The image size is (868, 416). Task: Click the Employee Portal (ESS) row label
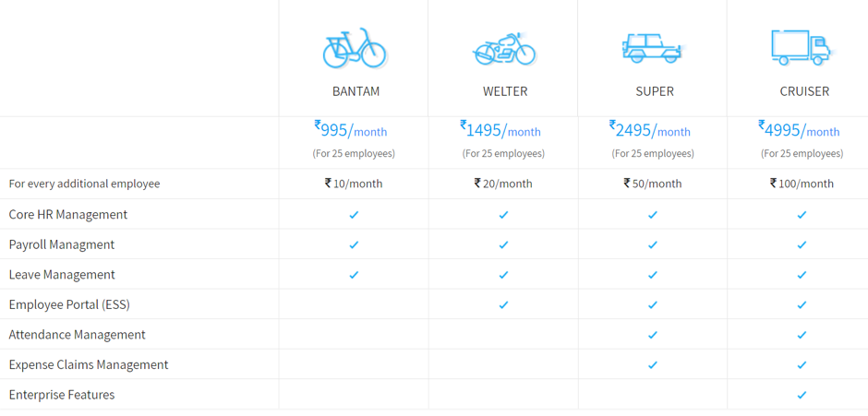(69, 304)
